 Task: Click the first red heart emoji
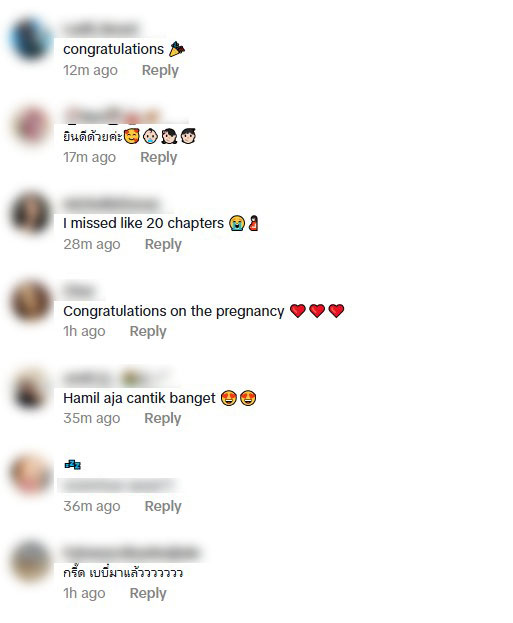pos(298,311)
